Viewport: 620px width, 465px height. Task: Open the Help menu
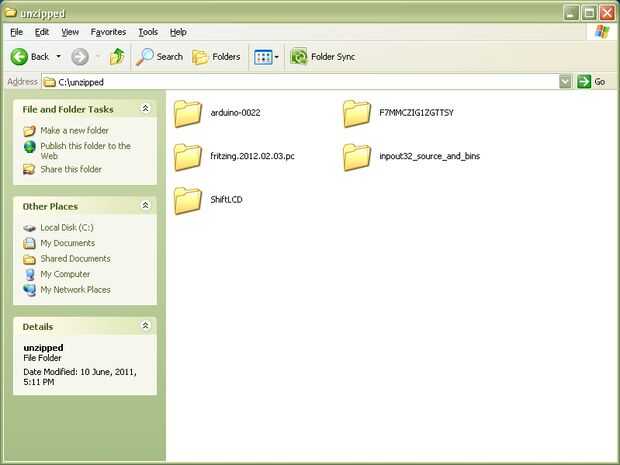click(x=178, y=32)
